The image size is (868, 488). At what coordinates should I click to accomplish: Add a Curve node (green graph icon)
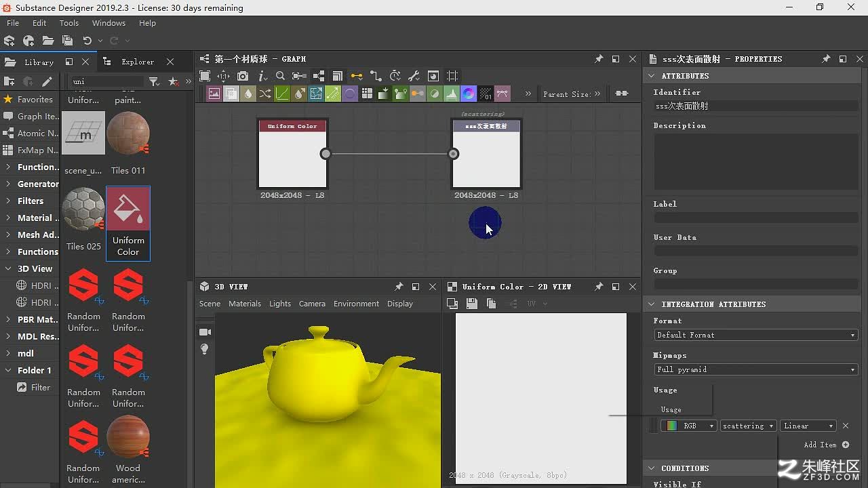pos(282,94)
